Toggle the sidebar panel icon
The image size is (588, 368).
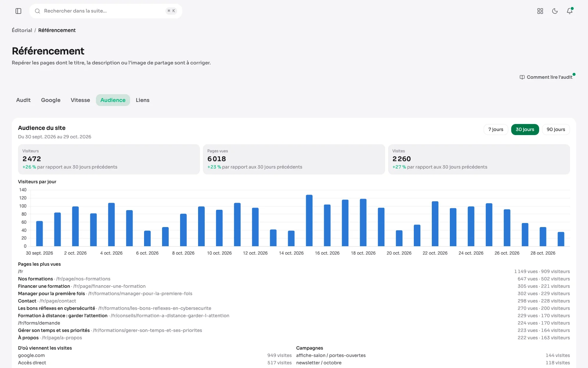[x=18, y=11]
